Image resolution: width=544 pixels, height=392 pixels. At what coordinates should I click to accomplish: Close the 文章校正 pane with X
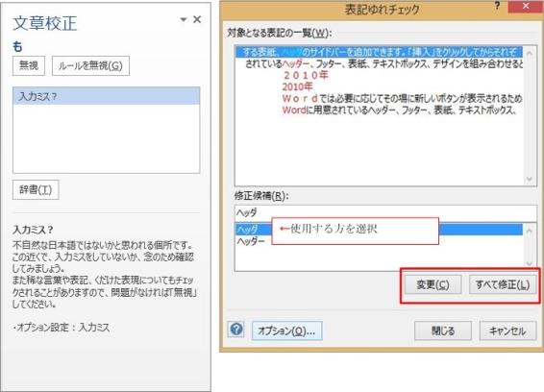(x=197, y=19)
